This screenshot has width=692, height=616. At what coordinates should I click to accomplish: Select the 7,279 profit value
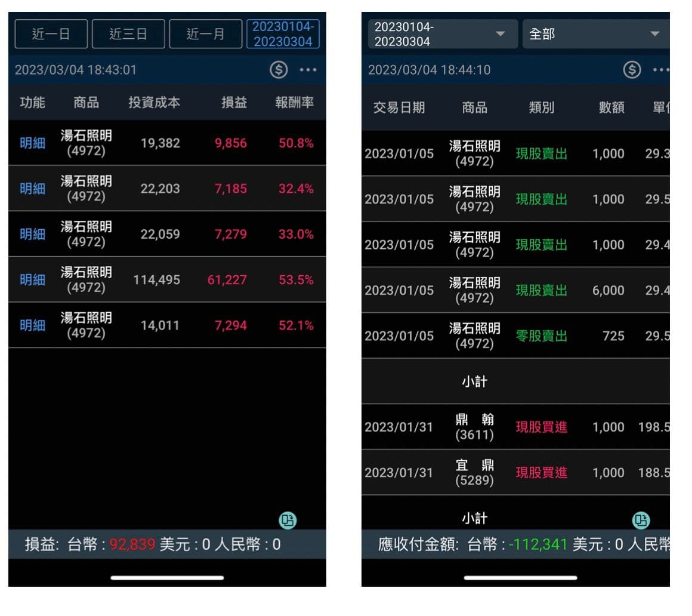tap(231, 234)
